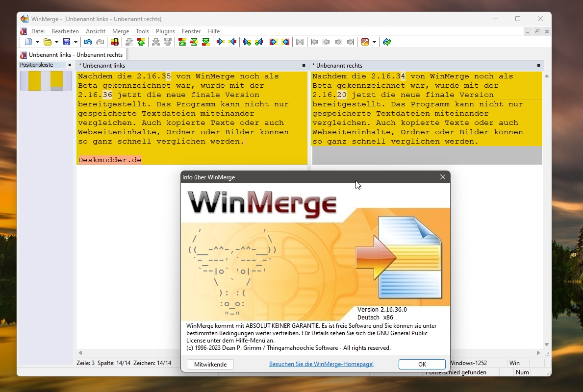Click Copy All to Left icon
The width and height of the screenshot is (583, 392).
point(285,42)
